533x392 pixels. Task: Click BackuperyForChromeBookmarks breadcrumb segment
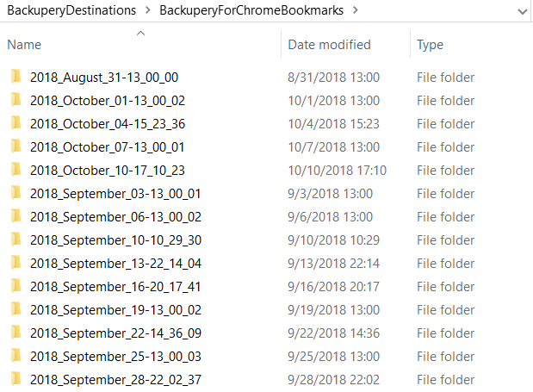[x=251, y=10]
